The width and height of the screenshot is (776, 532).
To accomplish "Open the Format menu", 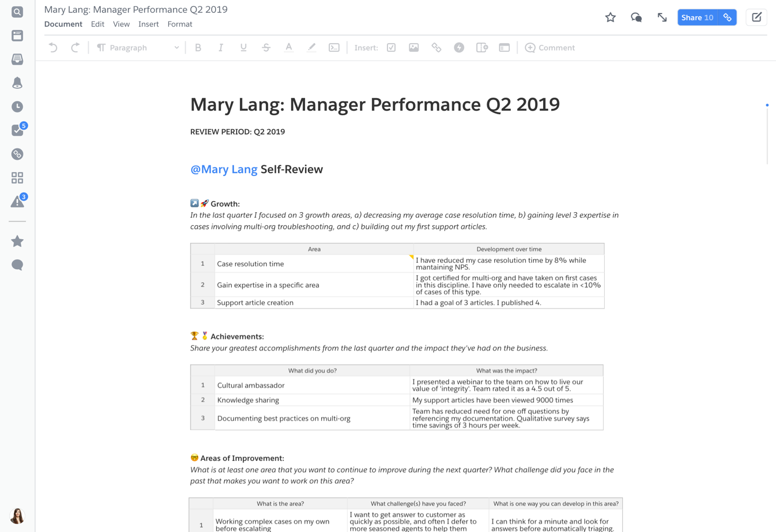I will [179, 24].
